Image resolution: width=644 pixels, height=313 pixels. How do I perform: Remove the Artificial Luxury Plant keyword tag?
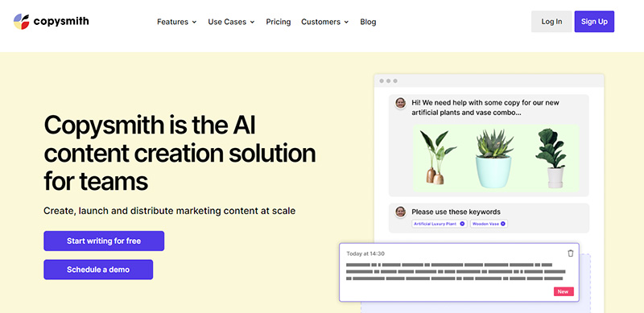(462, 224)
